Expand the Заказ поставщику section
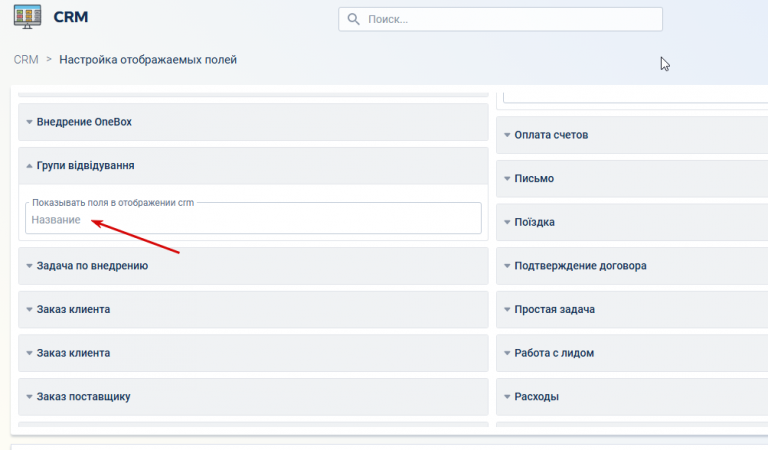The height and width of the screenshot is (450, 768). coord(253,397)
